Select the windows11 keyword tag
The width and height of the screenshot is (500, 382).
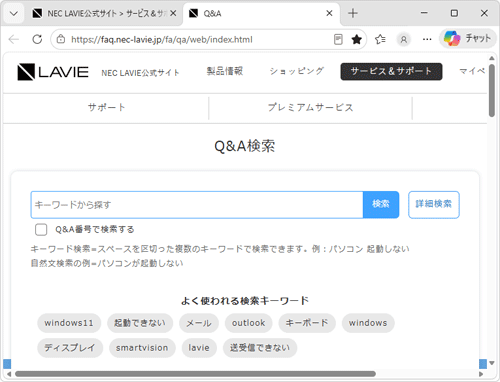coord(69,323)
